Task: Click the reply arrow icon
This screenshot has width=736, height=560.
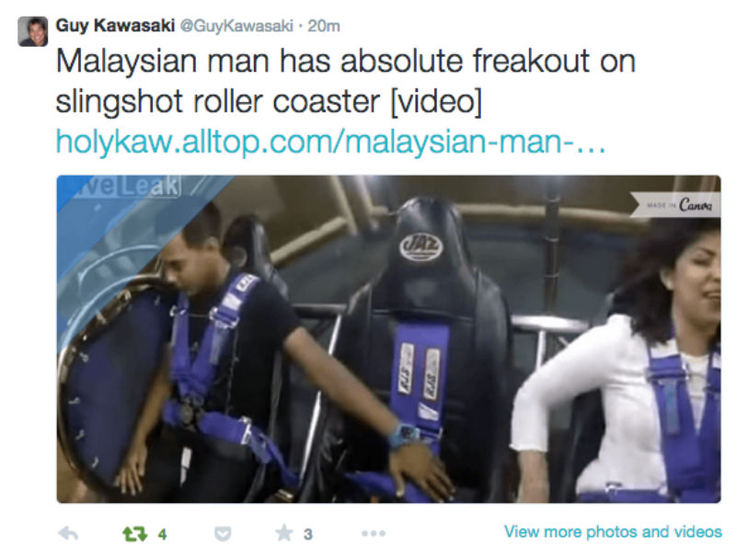Action: click(68, 533)
